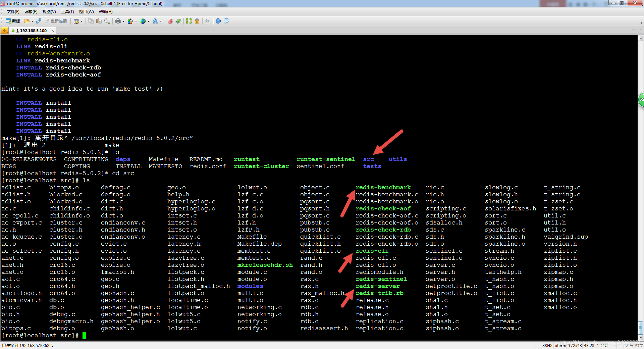
Task: Click the chat bubble feedback icon
Action: pyautogui.click(x=226, y=21)
